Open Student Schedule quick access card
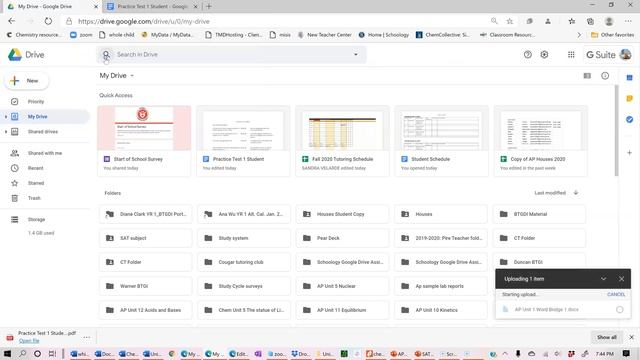Viewport: 640px width, 360px height. point(441,141)
